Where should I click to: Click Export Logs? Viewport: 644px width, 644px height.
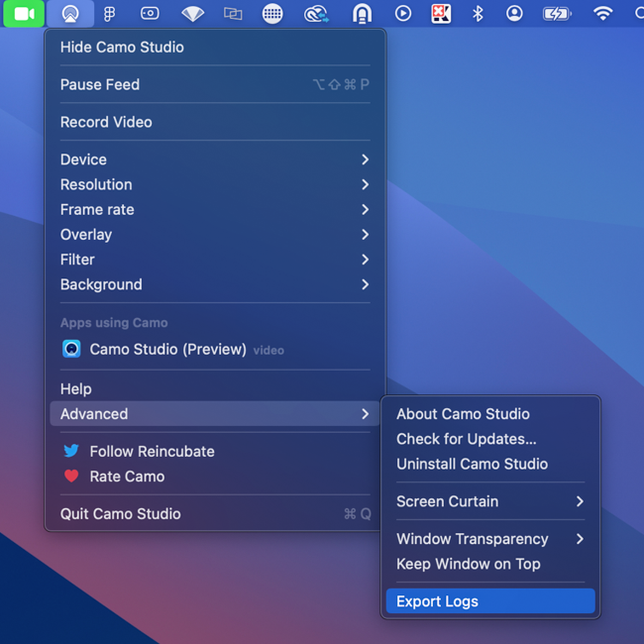(x=490, y=601)
